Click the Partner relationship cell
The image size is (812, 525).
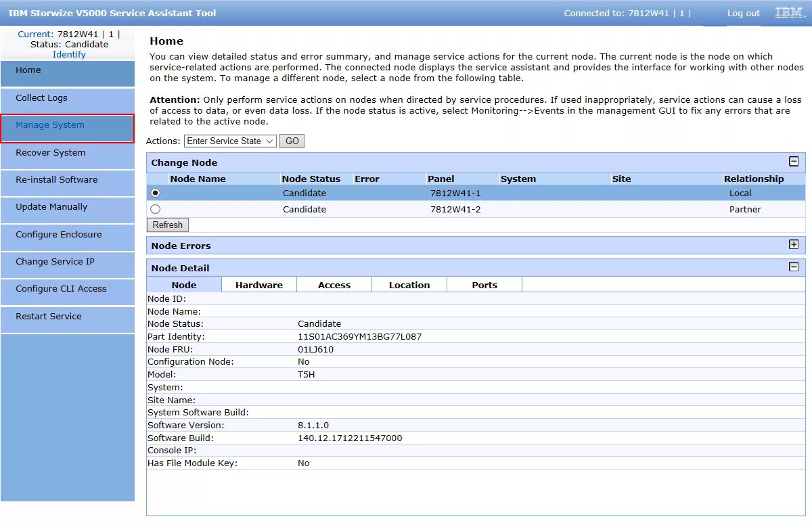745,209
